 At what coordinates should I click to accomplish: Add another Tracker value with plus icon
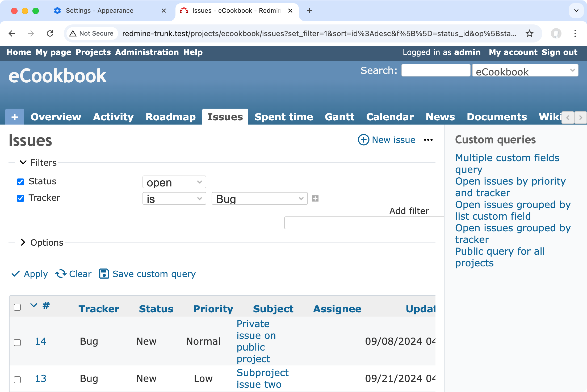315,198
